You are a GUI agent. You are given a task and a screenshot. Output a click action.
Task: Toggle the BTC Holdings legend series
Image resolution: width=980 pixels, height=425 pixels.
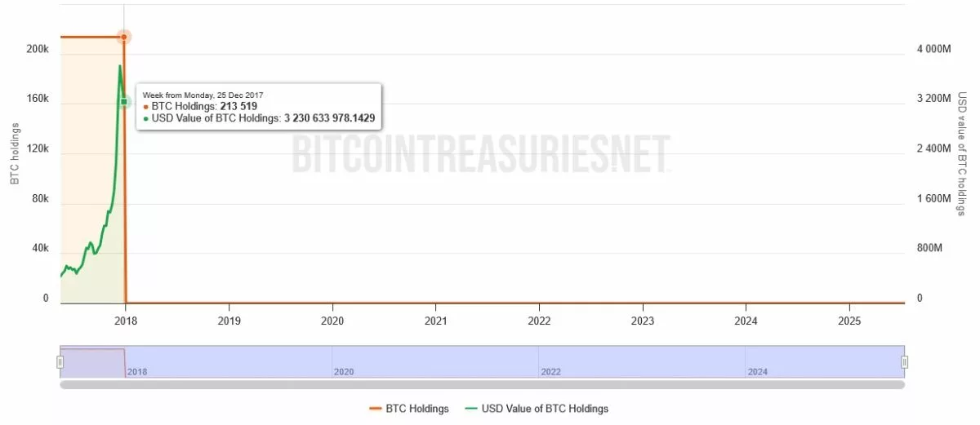coord(408,409)
